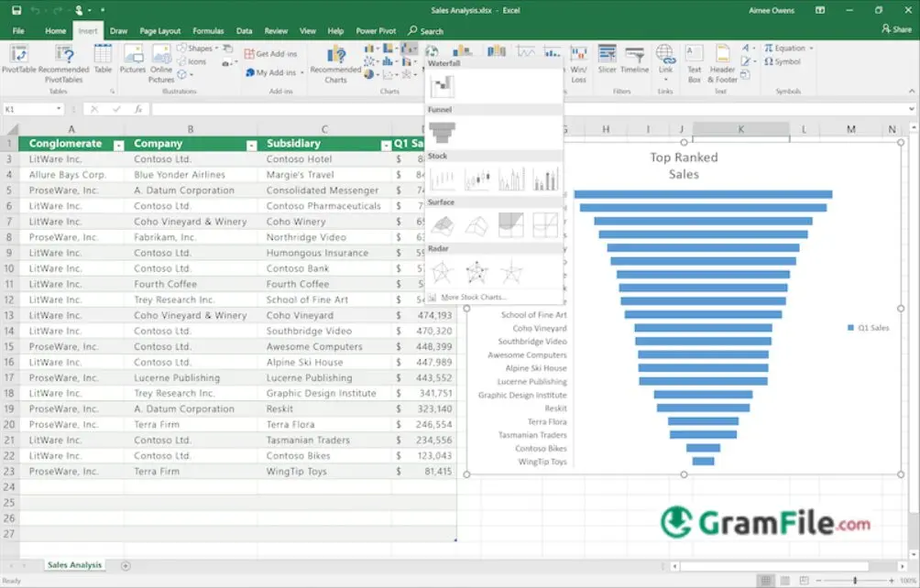Open the Company column filter dropdown
The height and width of the screenshot is (588, 920).
[251, 145]
